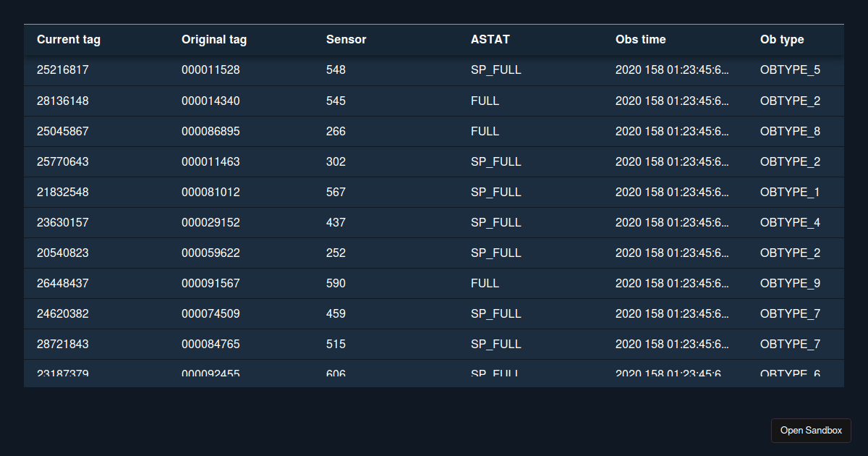Click the Obs time column header
The image size is (868, 456).
coord(641,40)
